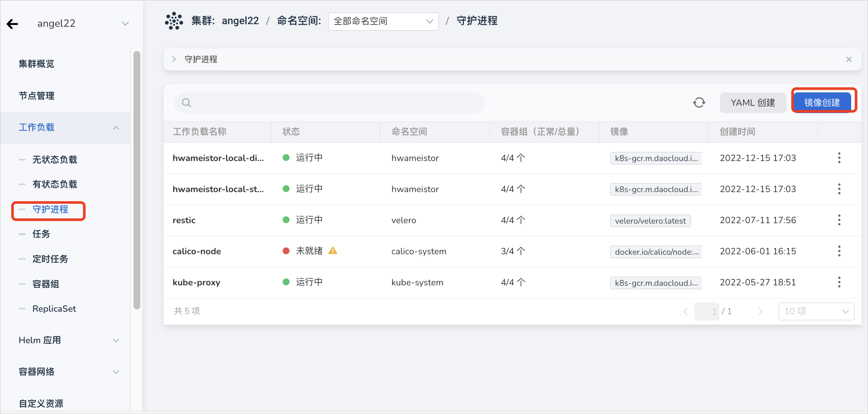Open actions menu for hwameistor-local-st row
Image resolution: width=868 pixels, height=414 pixels.
(839, 189)
